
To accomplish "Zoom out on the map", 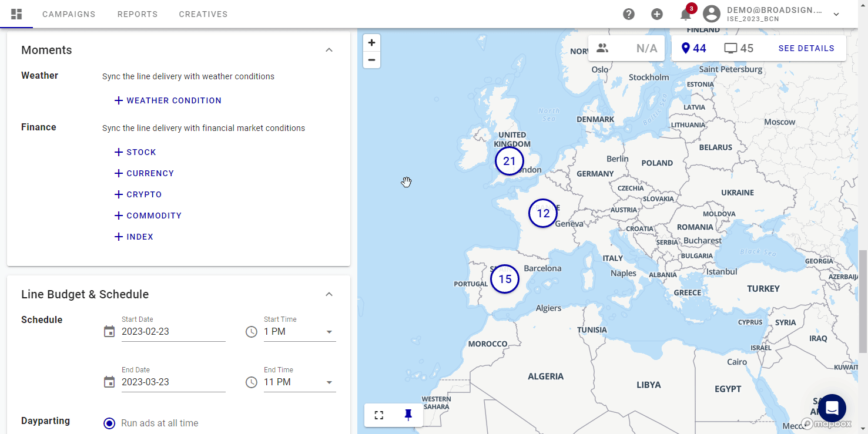I will pyautogui.click(x=371, y=60).
